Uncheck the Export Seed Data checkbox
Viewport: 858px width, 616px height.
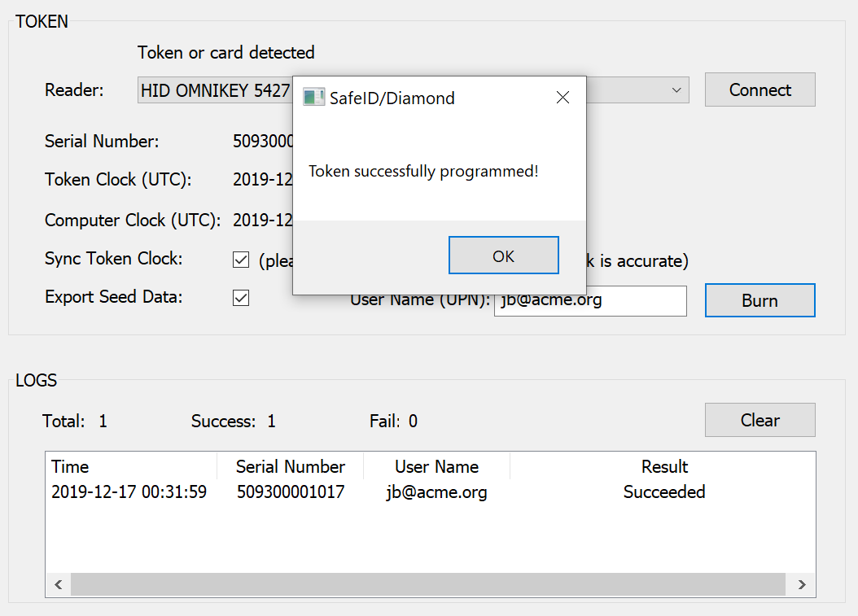(x=241, y=298)
